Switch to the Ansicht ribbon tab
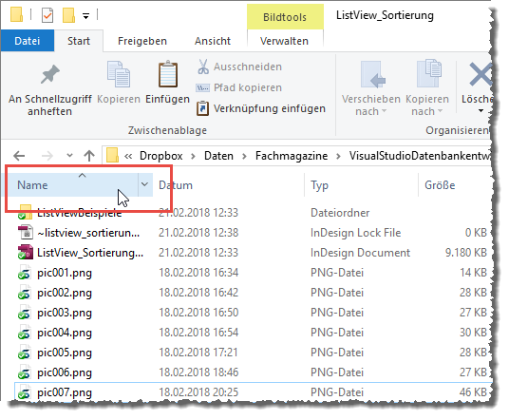The height and width of the screenshot is (420, 509). pos(213,41)
